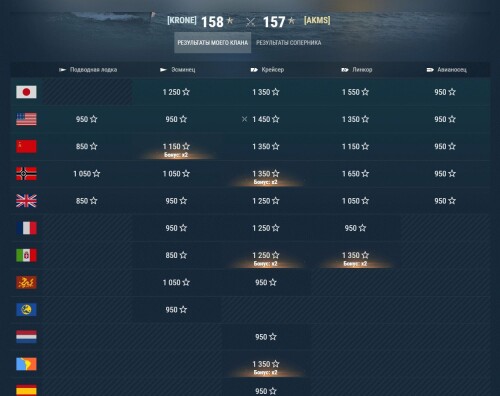Screen dimensions: 500x396
Task: Open the [KRONE] clan link
Action: [182, 20]
